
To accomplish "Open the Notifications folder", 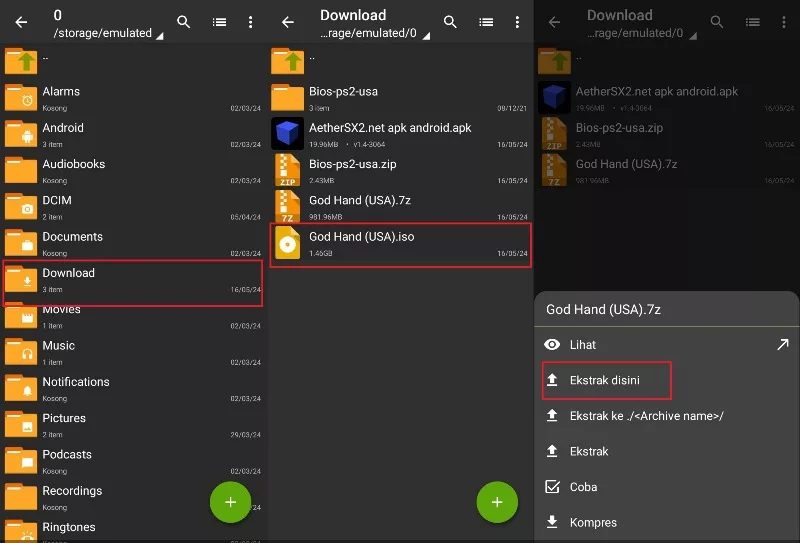I will click(x=133, y=388).
